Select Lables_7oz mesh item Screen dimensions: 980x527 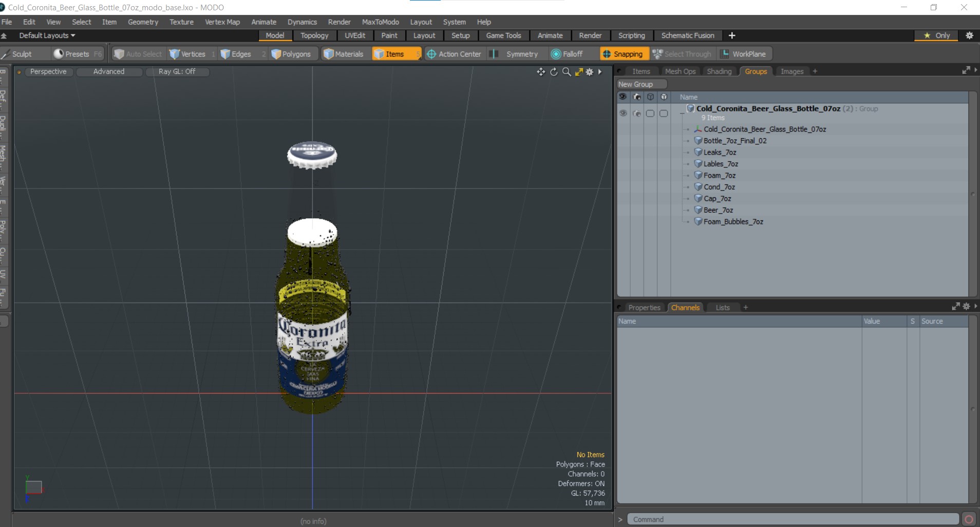click(721, 164)
